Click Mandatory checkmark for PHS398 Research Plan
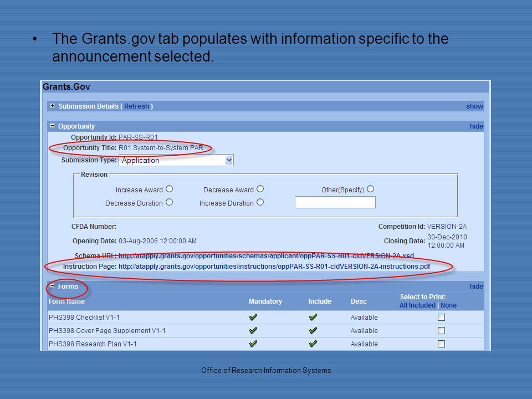The image size is (532, 399). coord(253,344)
